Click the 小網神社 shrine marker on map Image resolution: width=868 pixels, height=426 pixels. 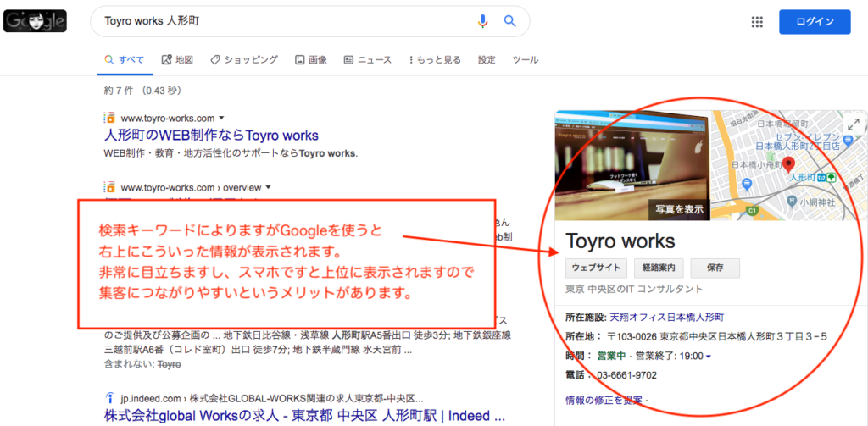click(x=792, y=200)
